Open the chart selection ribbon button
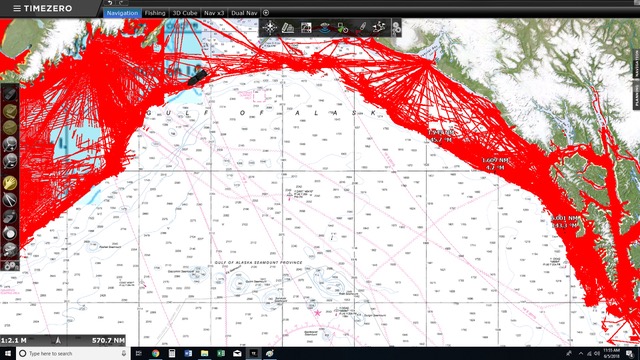The width and height of the screenshot is (640, 360). click(288, 27)
